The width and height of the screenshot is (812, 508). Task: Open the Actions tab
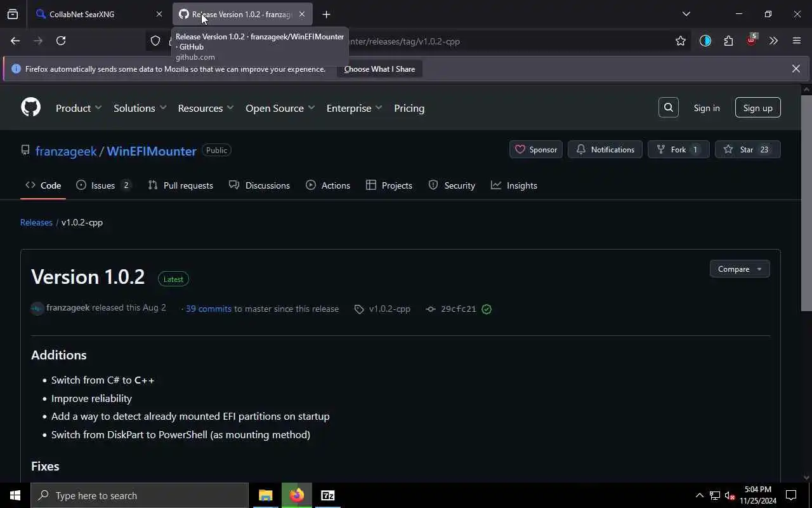pyautogui.click(x=328, y=185)
